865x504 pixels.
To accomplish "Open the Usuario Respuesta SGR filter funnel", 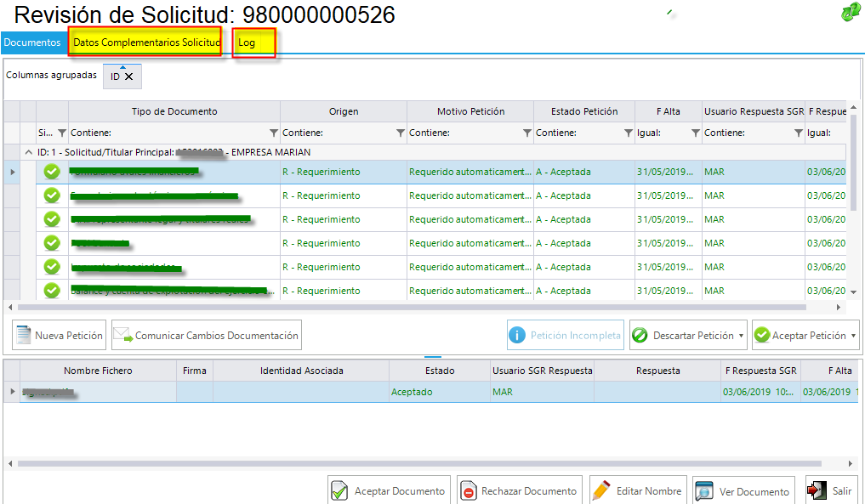I will (799, 133).
